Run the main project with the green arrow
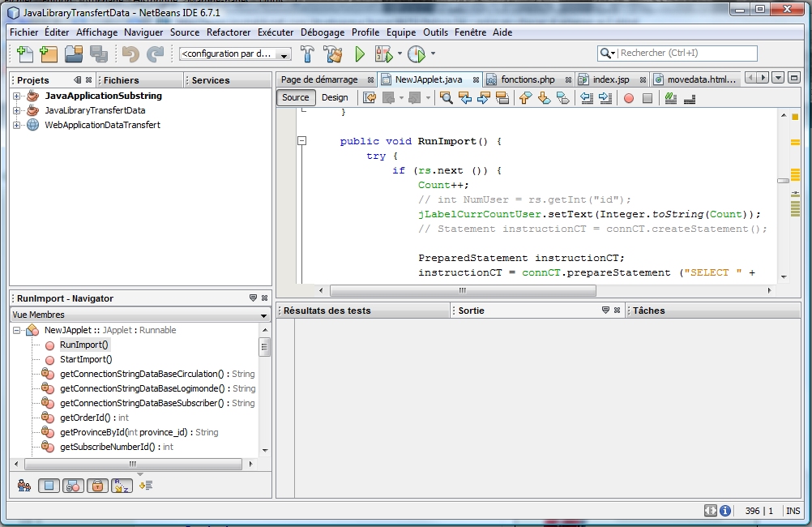The height and width of the screenshot is (527, 812). (x=360, y=54)
